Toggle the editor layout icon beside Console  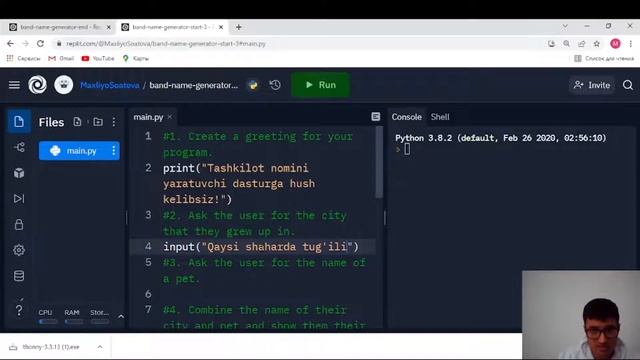[376, 117]
